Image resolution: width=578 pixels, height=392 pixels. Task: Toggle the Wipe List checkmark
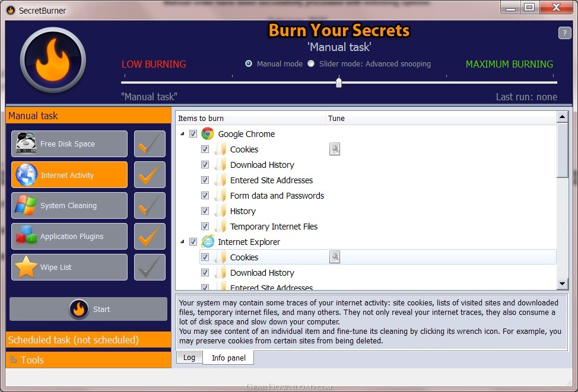pyautogui.click(x=150, y=267)
